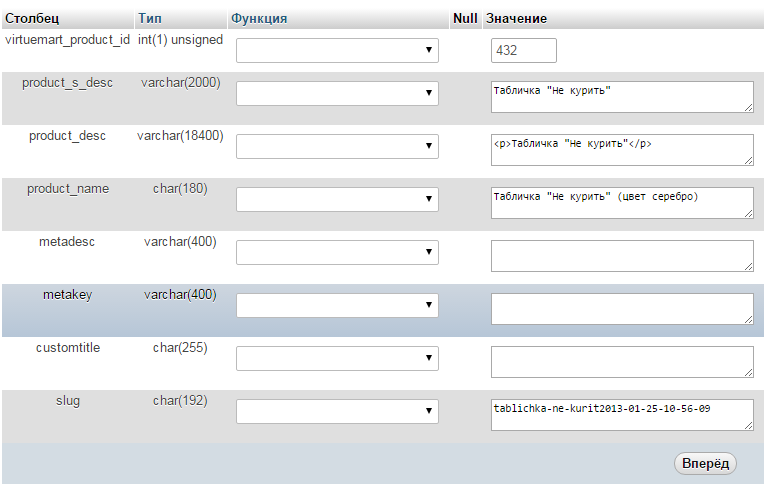Image resolution: width=767 pixels, height=484 pixels.
Task: Click the Вперёд submit button
Action: [707, 463]
